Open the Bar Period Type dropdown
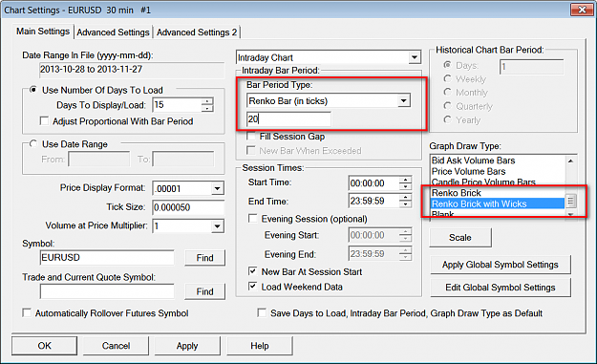The height and width of the screenshot is (364, 597). point(404,101)
